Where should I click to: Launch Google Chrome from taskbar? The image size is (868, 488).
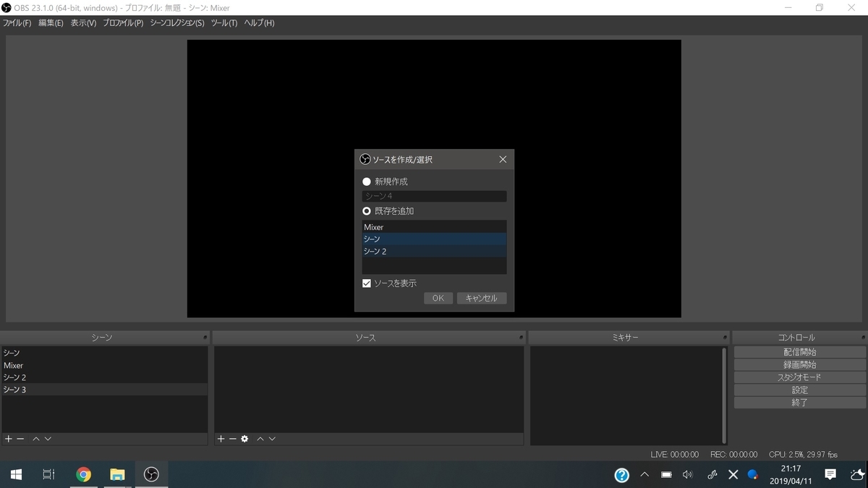(x=84, y=474)
